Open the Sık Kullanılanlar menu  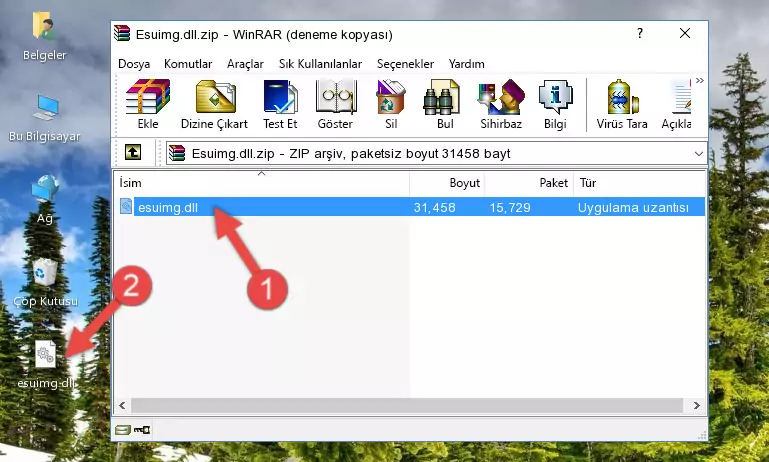(x=320, y=64)
